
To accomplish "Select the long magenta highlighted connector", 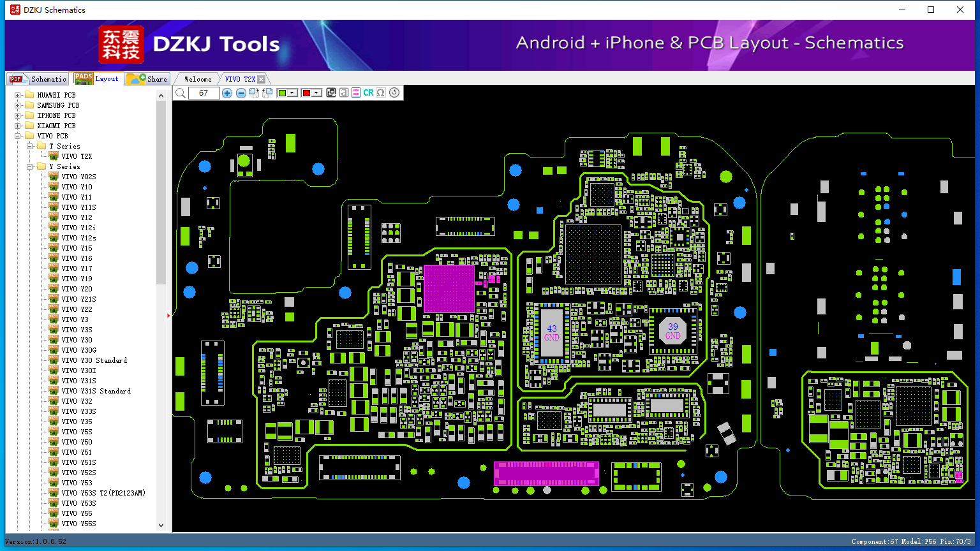I will [x=547, y=473].
